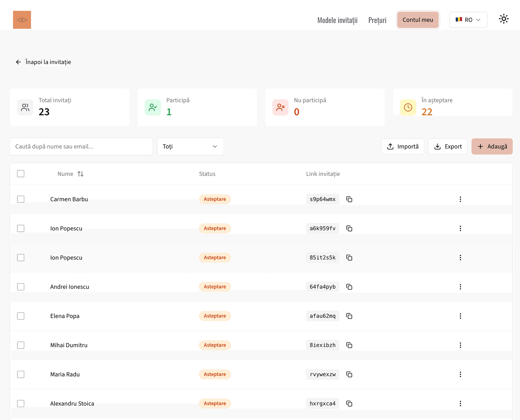Go back via Înapoi la invitație

tap(43, 62)
